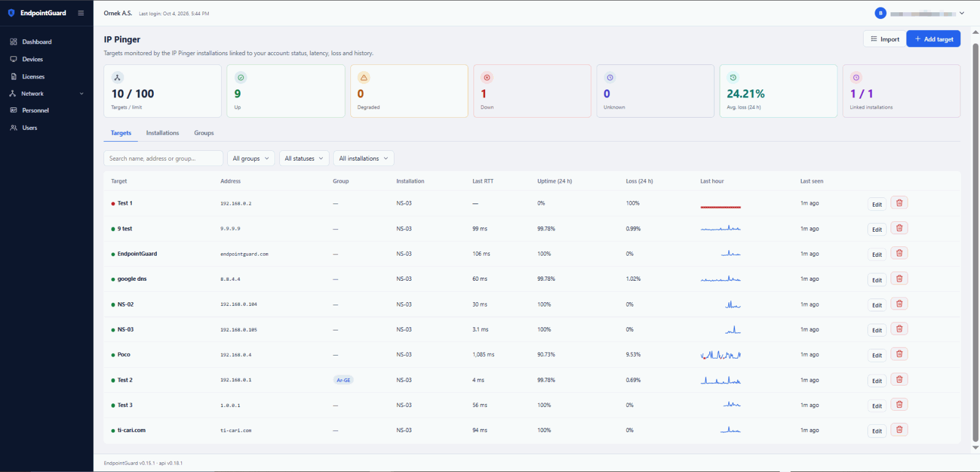
Task: Click the Down status icon on card
Action: (x=487, y=77)
